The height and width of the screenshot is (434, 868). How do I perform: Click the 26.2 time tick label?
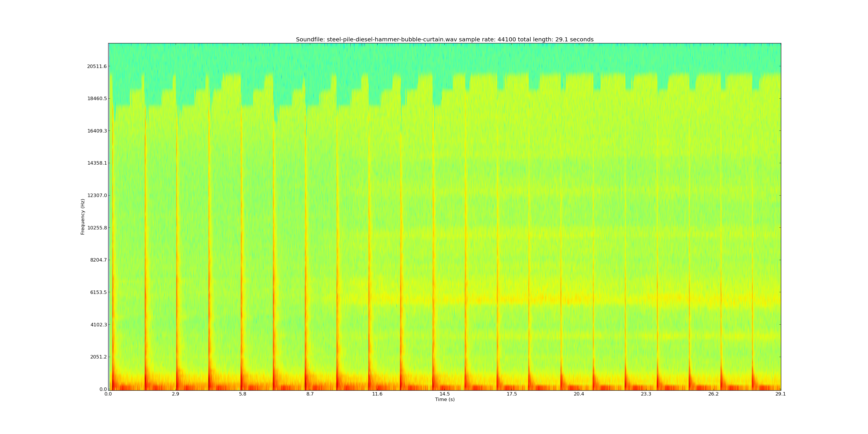point(713,394)
